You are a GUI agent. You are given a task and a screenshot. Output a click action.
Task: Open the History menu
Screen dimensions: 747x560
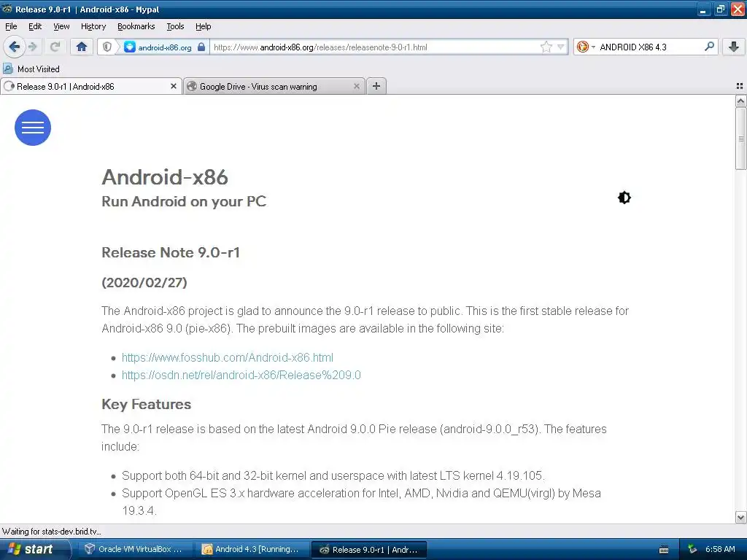[93, 26]
